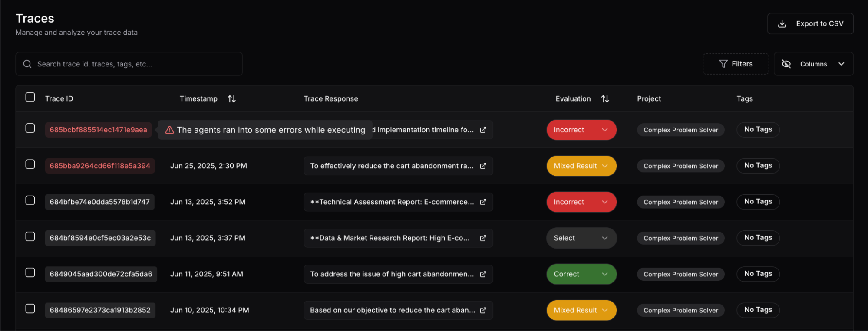Click the Export to CSV button

[x=810, y=24]
